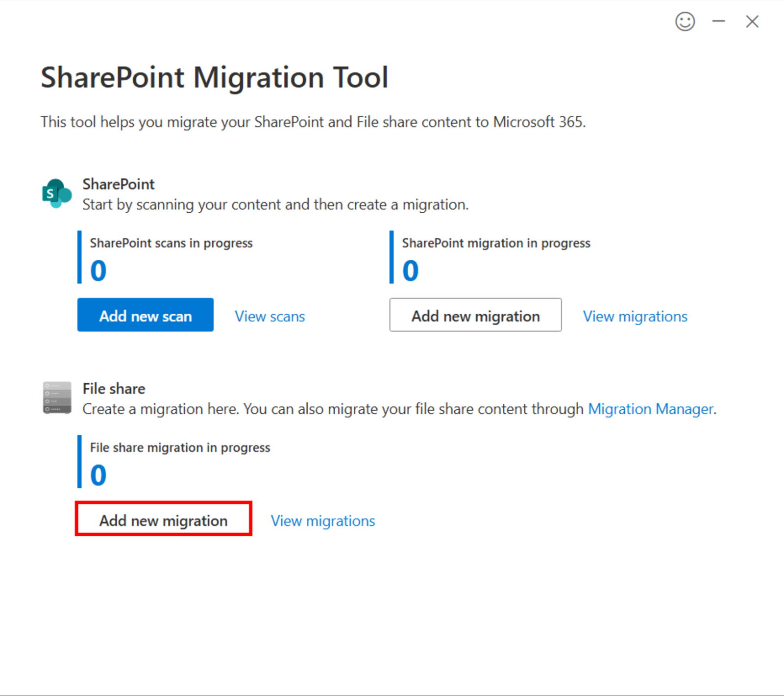Open View scans

tap(269, 316)
